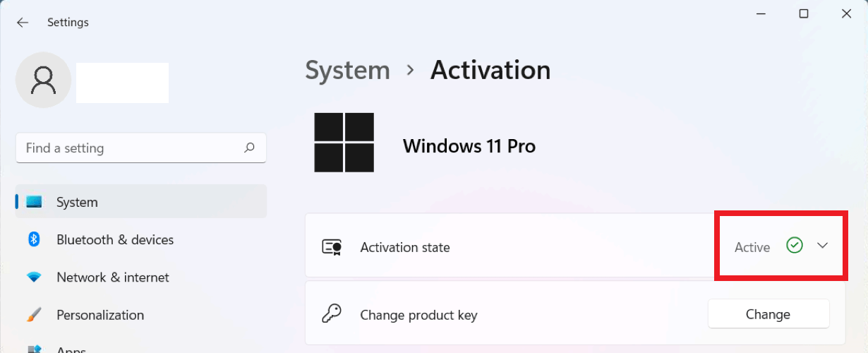
Task: Click the Windows 11 logo
Action: (344, 143)
